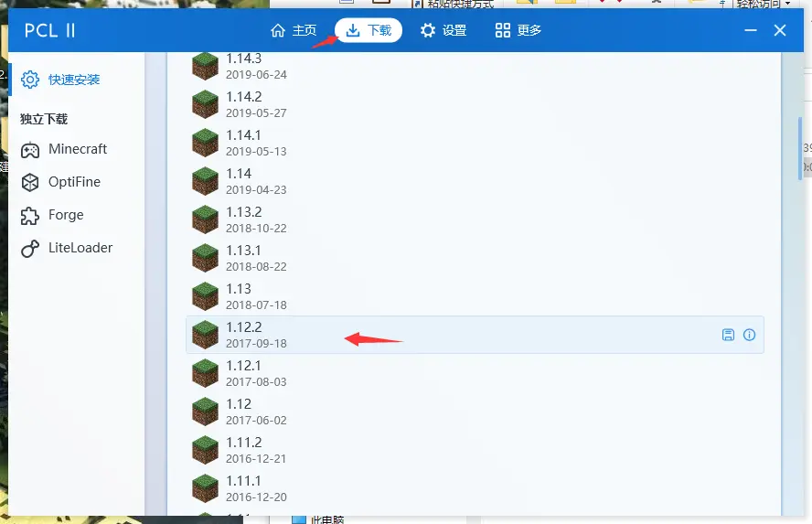Select version 1.12.1 entry
This screenshot has height=524, width=812.
click(x=475, y=373)
